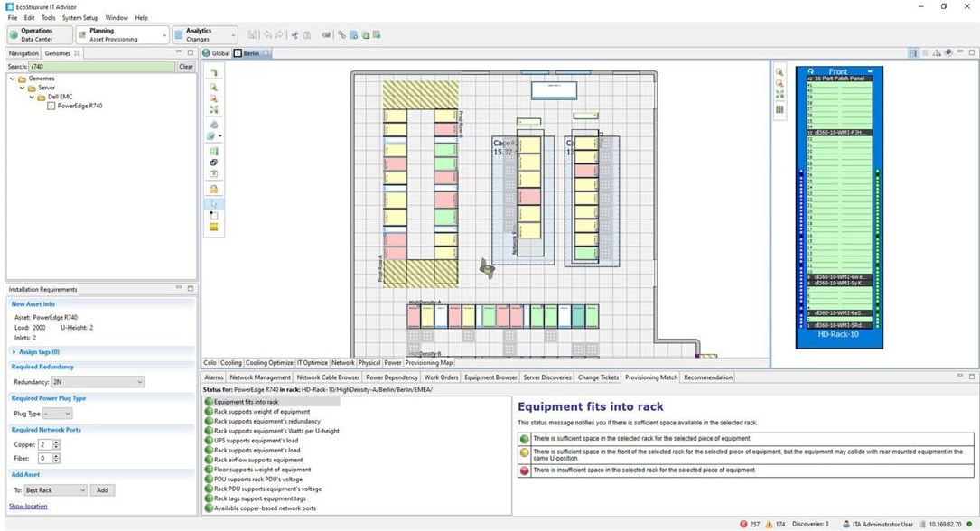Click the green Genomes search field
The image size is (980, 531).
[99, 66]
